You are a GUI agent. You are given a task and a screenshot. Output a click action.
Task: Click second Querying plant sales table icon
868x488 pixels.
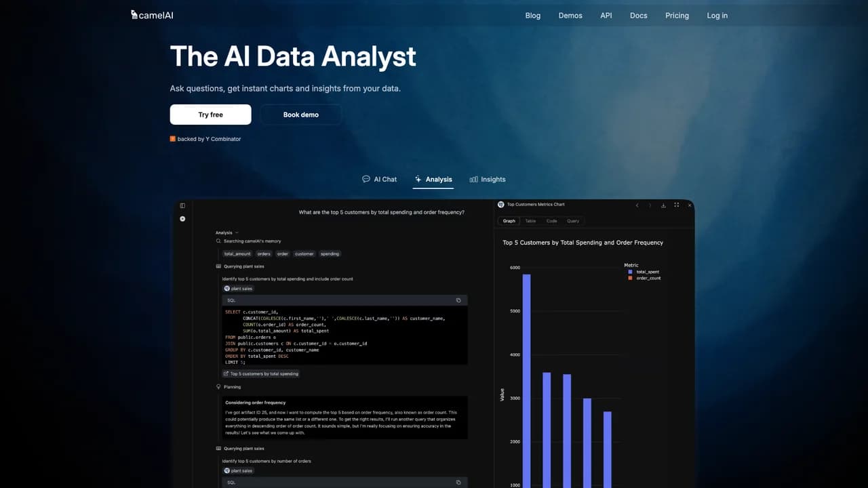tap(218, 449)
